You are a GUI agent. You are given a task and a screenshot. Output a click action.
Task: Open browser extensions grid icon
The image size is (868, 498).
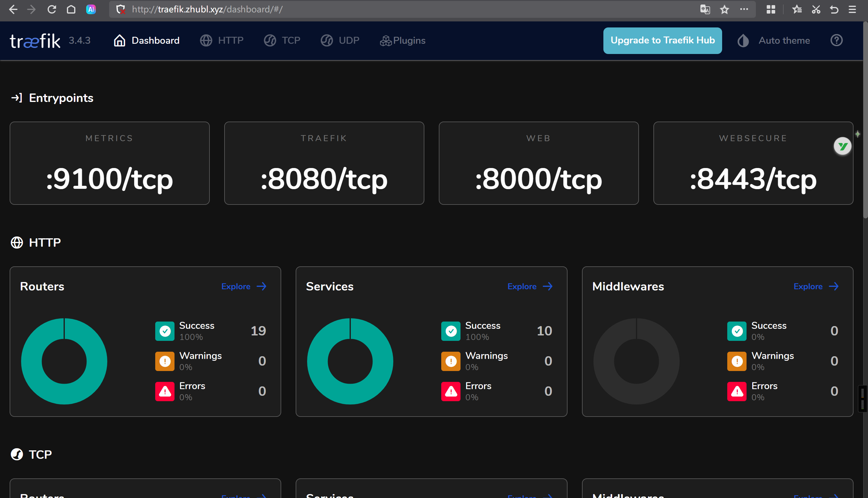coord(771,9)
